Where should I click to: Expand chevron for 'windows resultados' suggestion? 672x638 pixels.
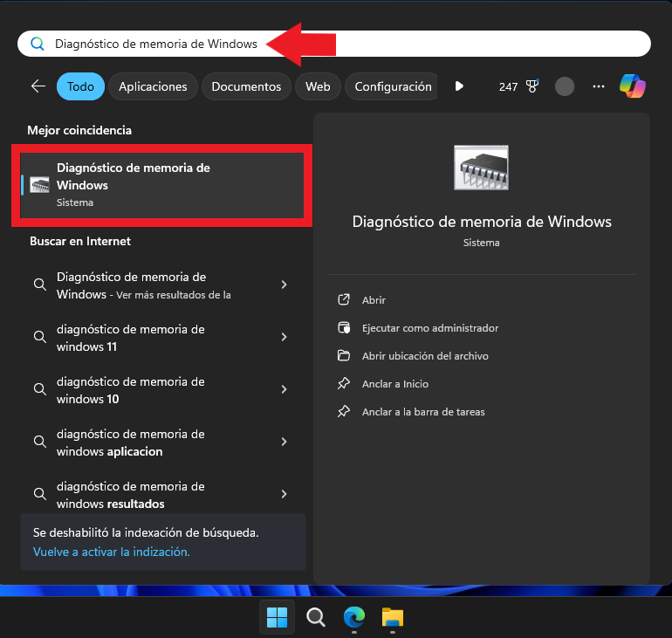[x=284, y=494]
